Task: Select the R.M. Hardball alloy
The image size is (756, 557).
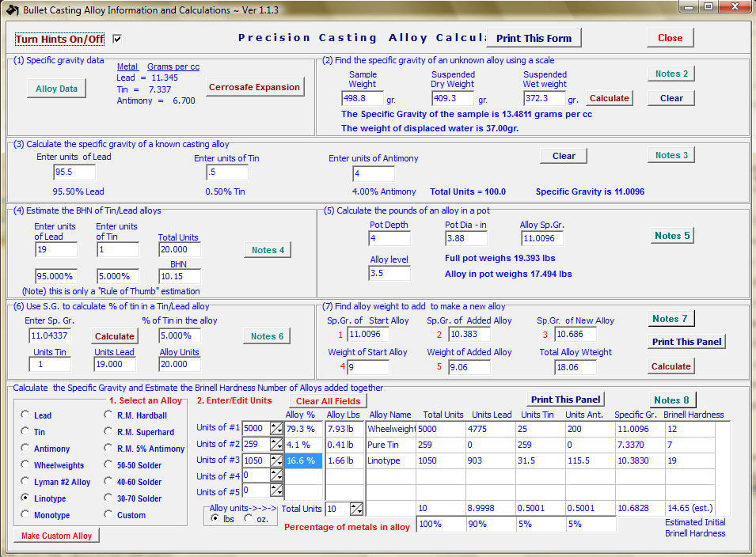Action: [108, 415]
